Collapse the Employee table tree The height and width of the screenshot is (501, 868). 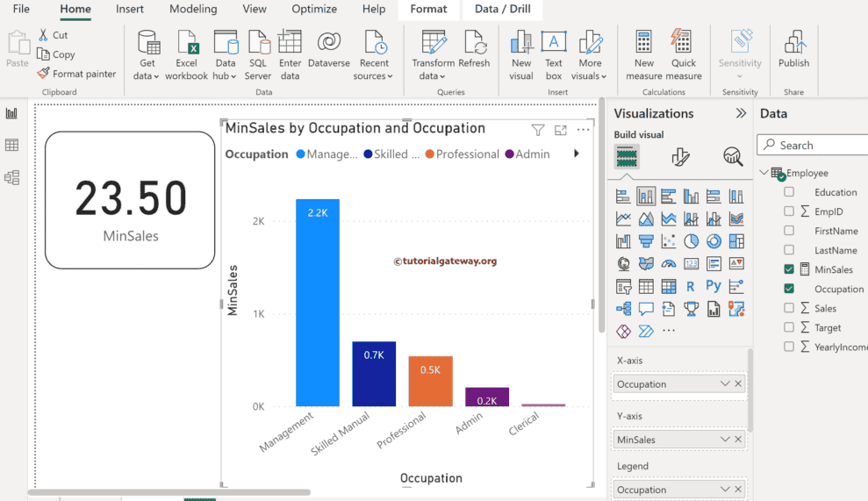coord(764,173)
